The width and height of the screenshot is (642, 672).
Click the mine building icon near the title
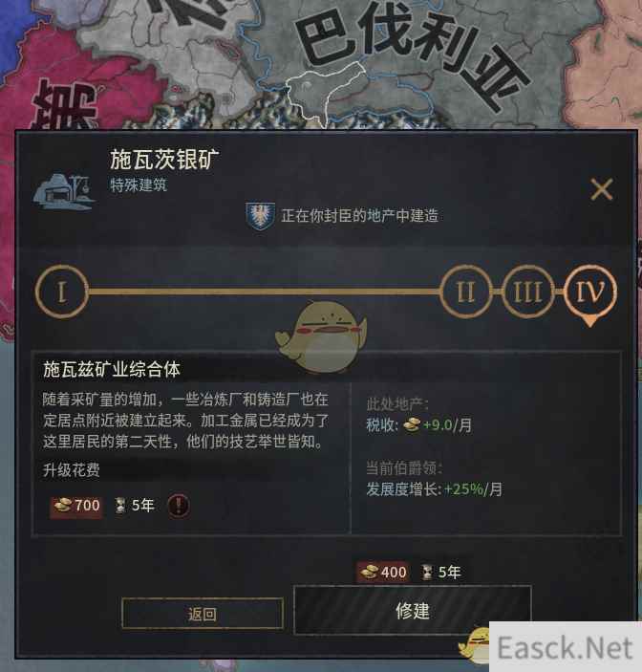point(64,191)
